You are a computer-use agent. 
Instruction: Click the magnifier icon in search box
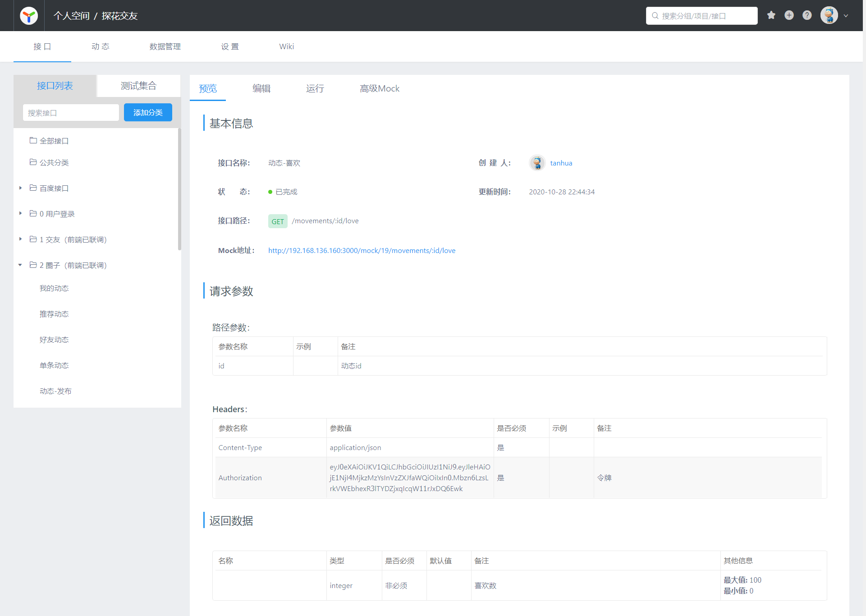click(x=655, y=16)
